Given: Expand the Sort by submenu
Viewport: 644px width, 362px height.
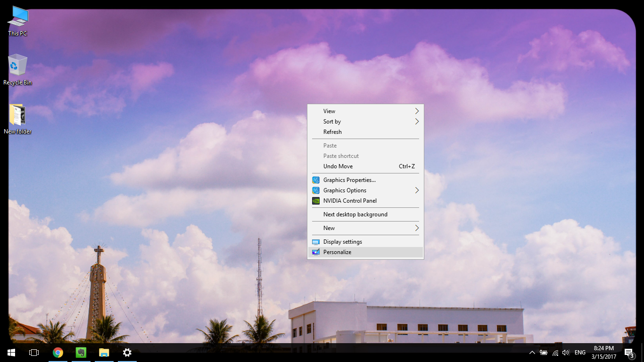Looking at the screenshot, I should 365,122.
